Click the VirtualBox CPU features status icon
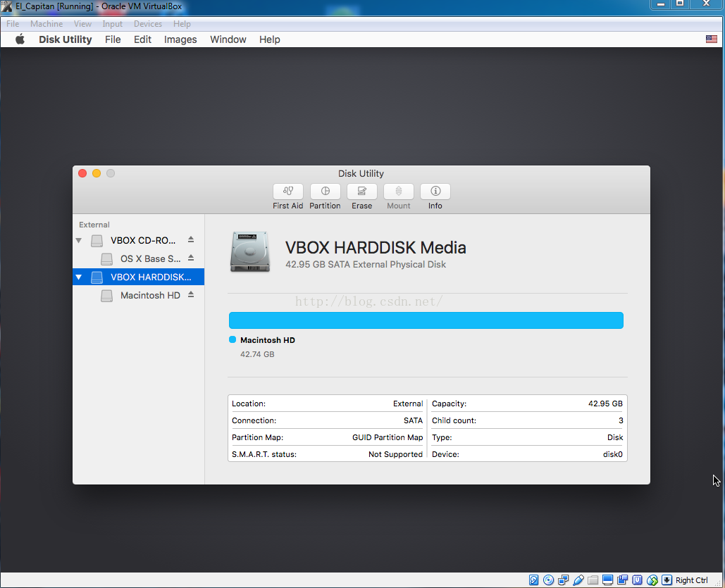 (637, 580)
